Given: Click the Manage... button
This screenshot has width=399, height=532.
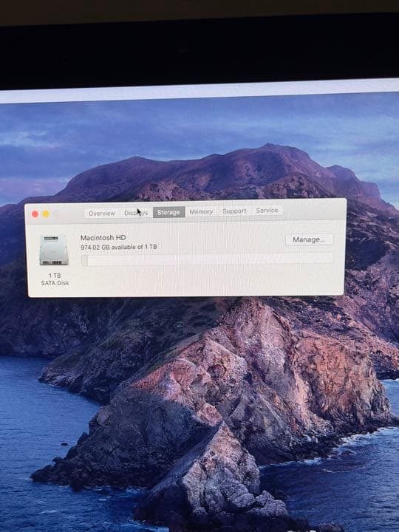Looking at the screenshot, I should click(309, 239).
